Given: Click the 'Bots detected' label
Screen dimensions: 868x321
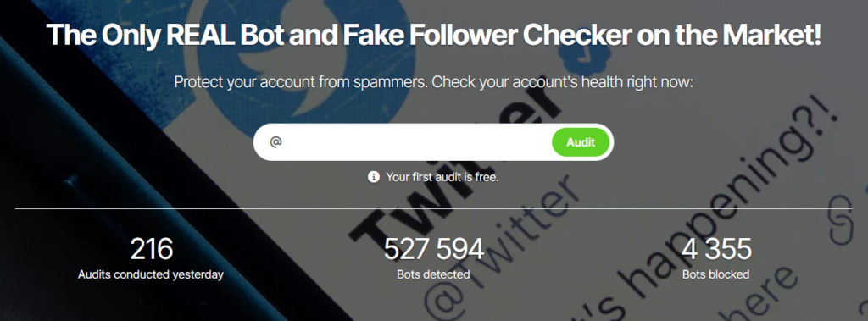Looking at the screenshot, I should click(x=433, y=274).
